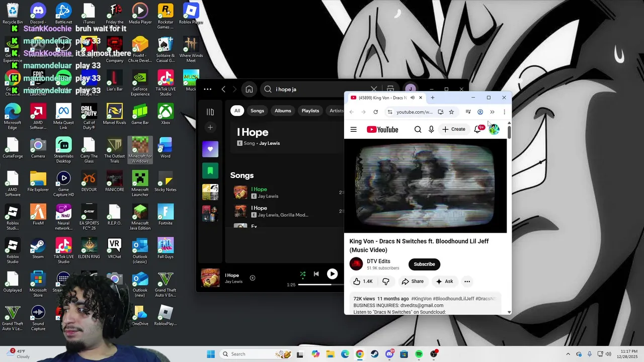
Task: Open Steam from the taskbar
Action: pyautogui.click(x=374, y=354)
